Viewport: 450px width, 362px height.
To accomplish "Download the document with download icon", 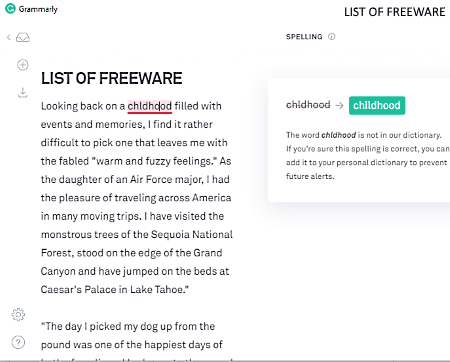I will click(23, 92).
